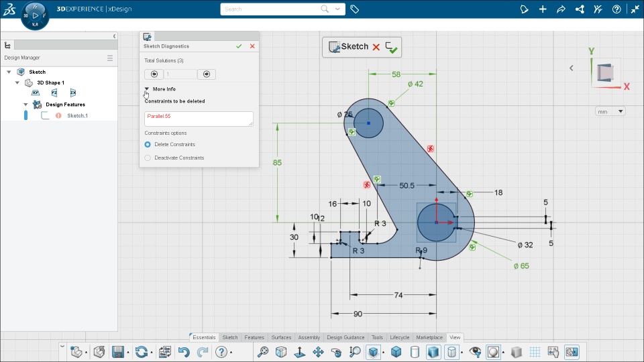
Task: Click the view orientation cube
Action: coord(605,72)
